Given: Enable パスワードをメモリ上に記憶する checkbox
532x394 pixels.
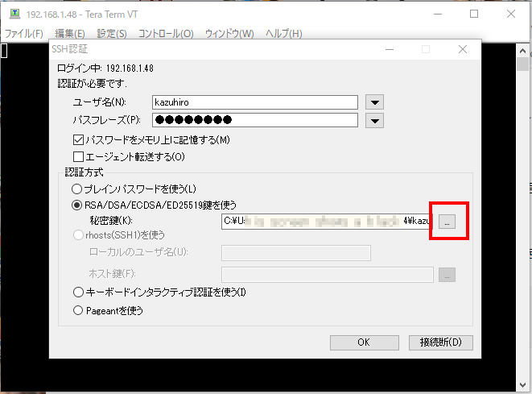Looking at the screenshot, I should 78,140.
